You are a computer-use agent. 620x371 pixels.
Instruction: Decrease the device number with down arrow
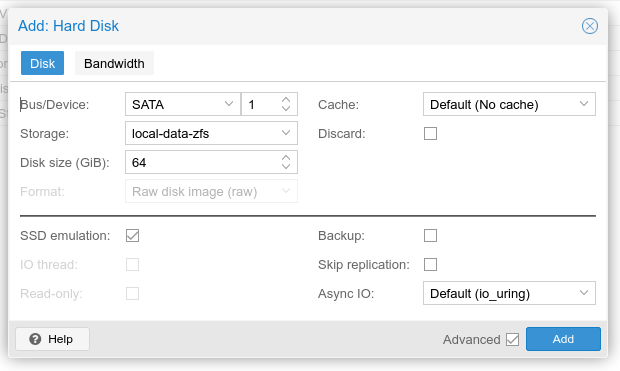286,109
